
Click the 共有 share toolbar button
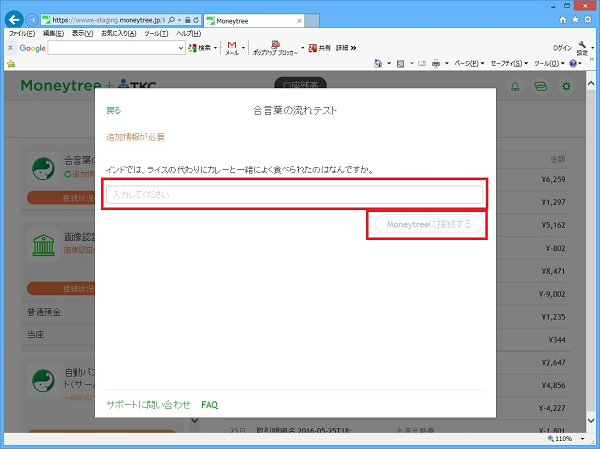click(x=320, y=48)
